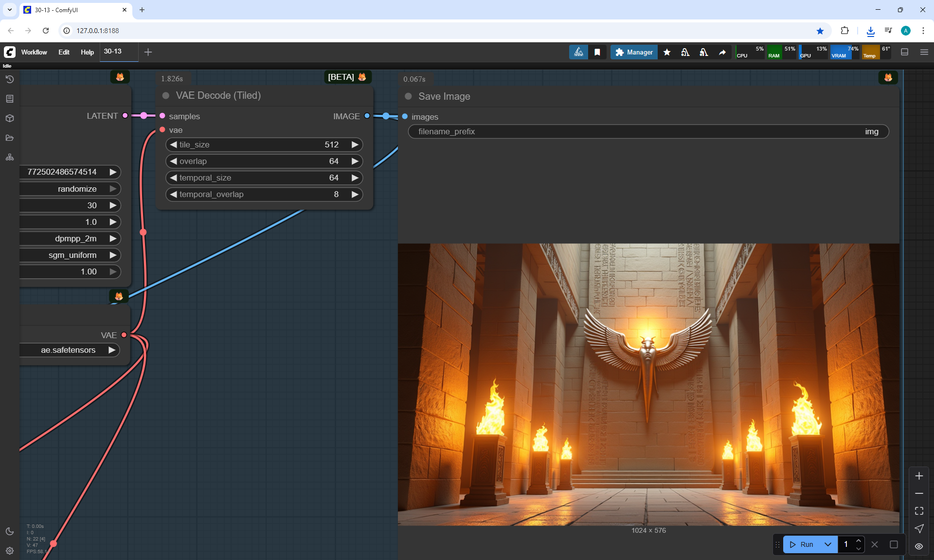Viewport: 934px width, 560px height.
Task: Open the model library tree icon
Action: tap(10, 157)
